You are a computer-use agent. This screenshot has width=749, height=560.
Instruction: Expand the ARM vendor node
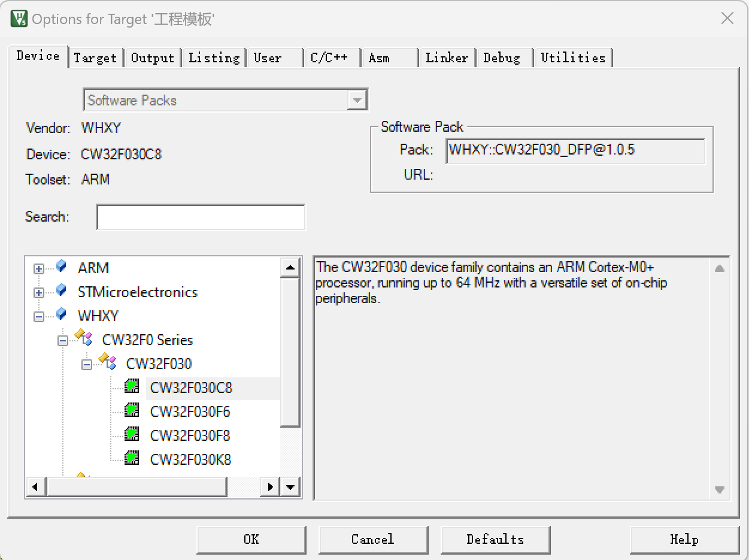click(x=39, y=269)
